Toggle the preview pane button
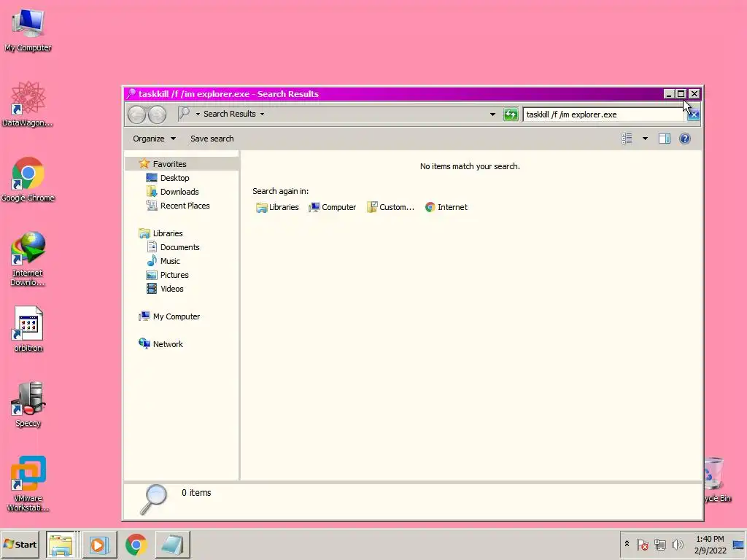 point(664,139)
